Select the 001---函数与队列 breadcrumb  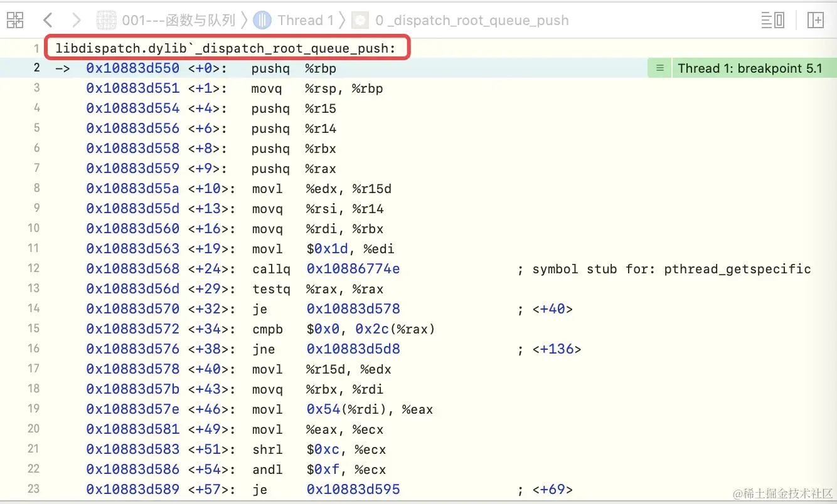point(178,20)
